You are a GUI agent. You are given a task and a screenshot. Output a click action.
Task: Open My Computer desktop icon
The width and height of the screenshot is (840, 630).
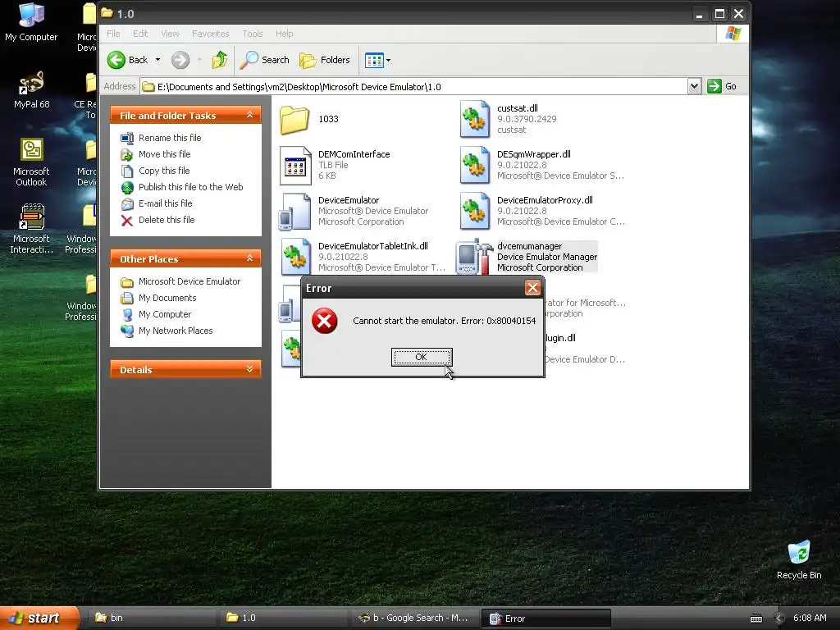coord(31,22)
